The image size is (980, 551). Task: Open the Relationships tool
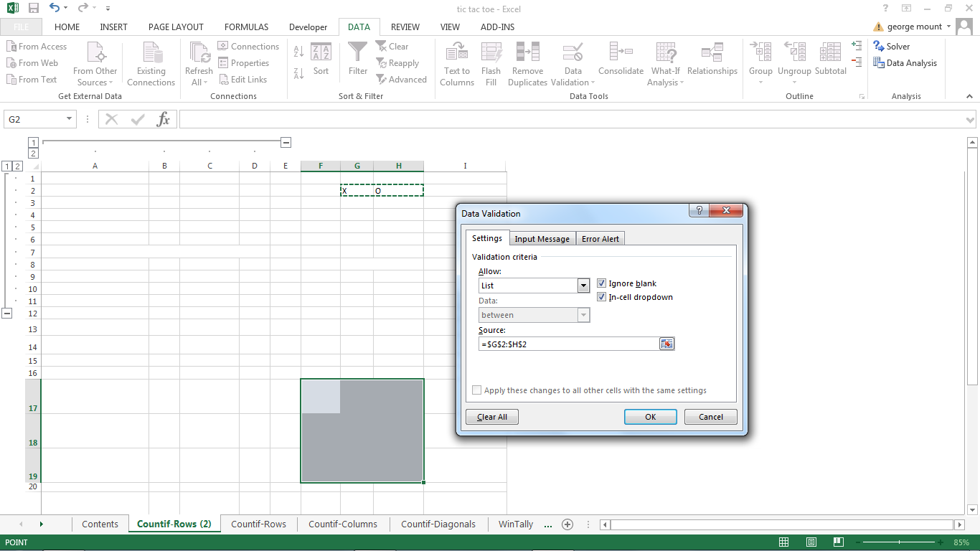[712, 53]
